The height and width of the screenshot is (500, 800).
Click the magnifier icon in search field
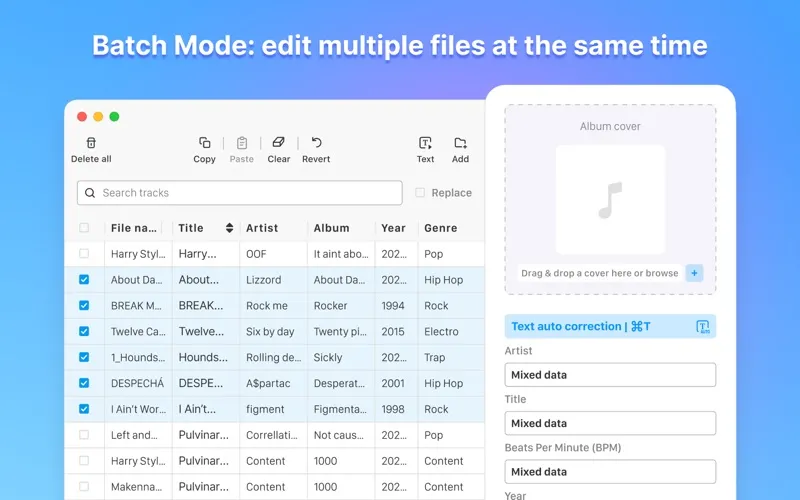coord(90,193)
